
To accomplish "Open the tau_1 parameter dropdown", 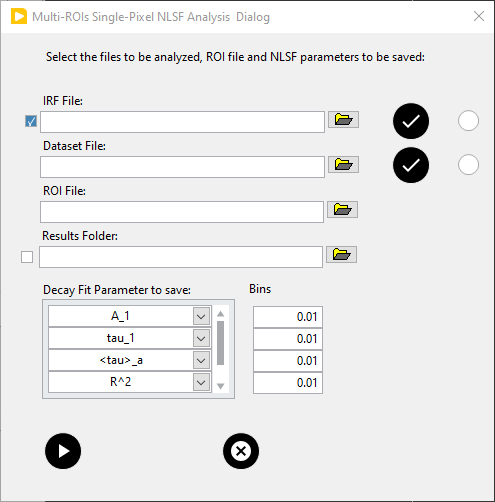I will coord(201,338).
